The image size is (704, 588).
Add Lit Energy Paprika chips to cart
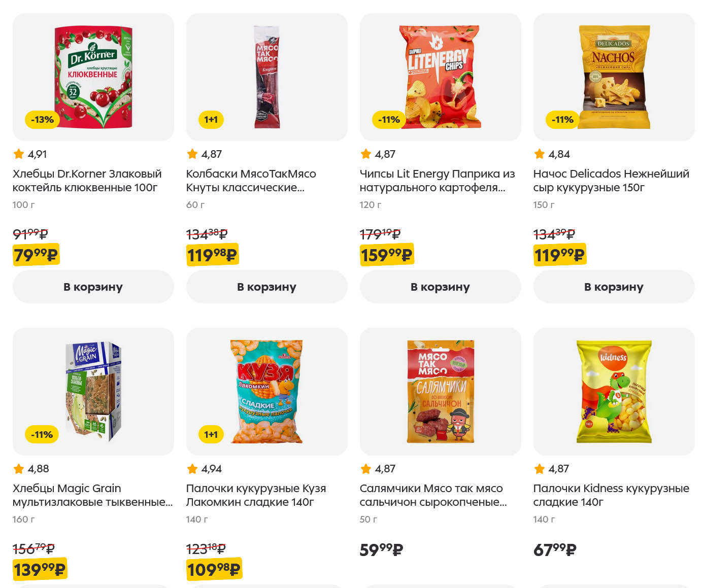tap(440, 287)
